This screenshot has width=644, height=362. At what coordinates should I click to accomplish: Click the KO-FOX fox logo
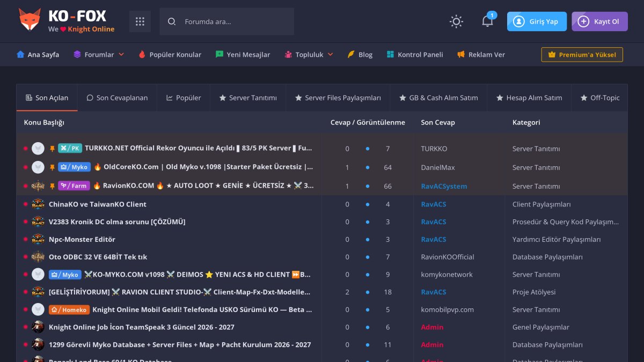tap(30, 20)
